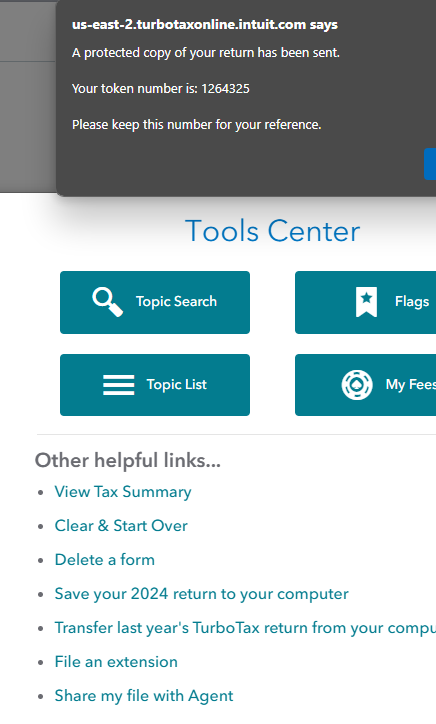This screenshot has height=724, width=436.
Task: Open My Fees button label
Action: coord(411,385)
